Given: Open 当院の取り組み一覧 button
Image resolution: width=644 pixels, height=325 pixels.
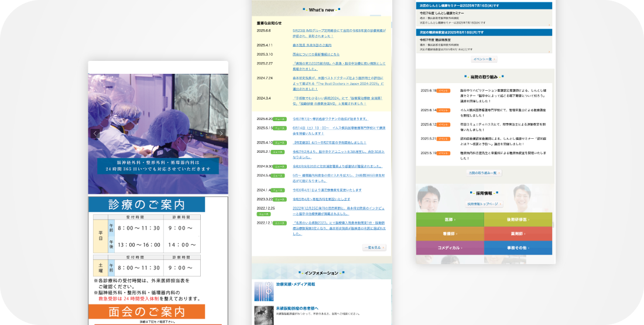Looking at the screenshot, I should click(x=484, y=173).
